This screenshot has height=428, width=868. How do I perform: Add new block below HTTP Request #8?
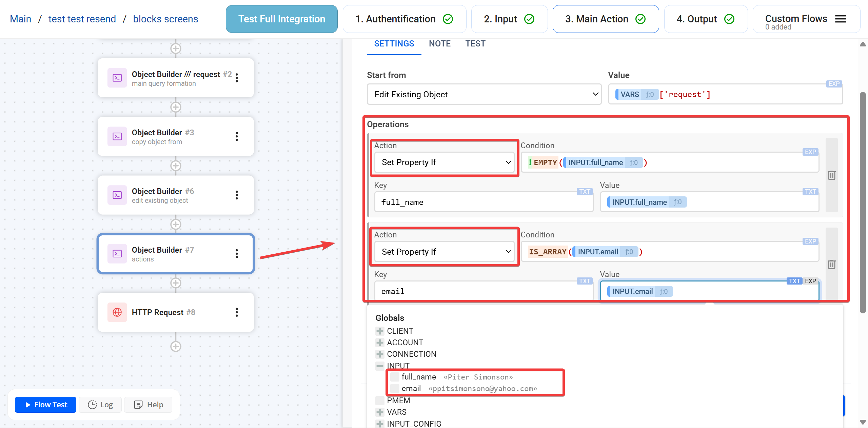[176, 347]
